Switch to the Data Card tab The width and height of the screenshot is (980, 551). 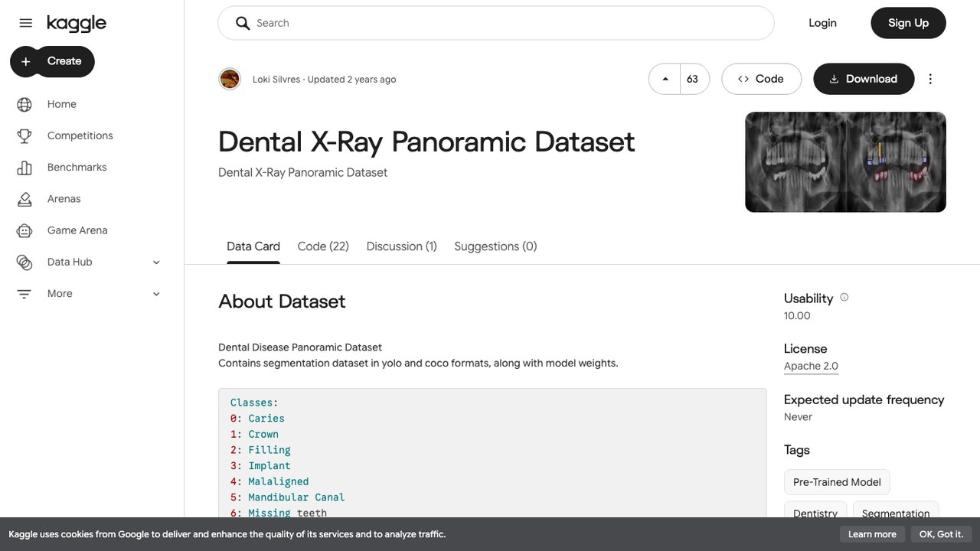pyautogui.click(x=253, y=246)
